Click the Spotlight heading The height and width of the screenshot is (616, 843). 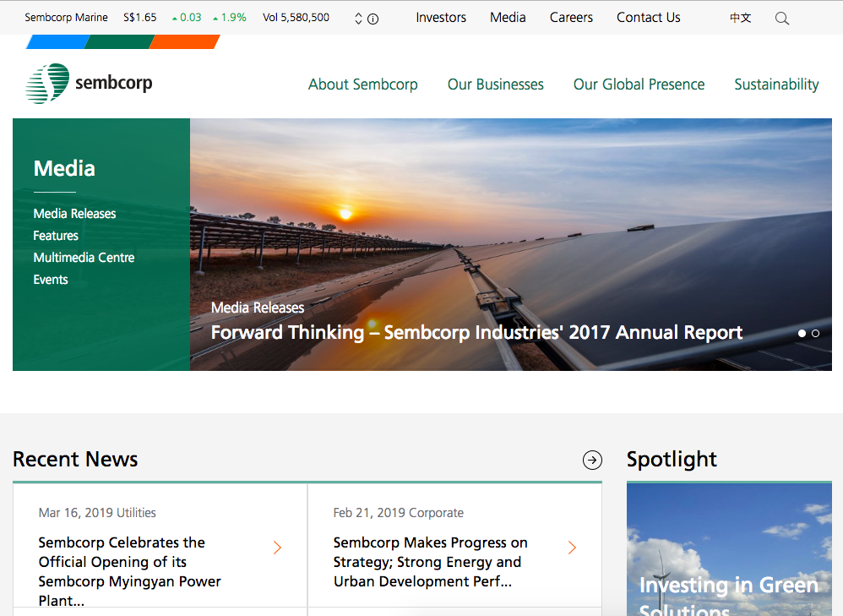[672, 460]
